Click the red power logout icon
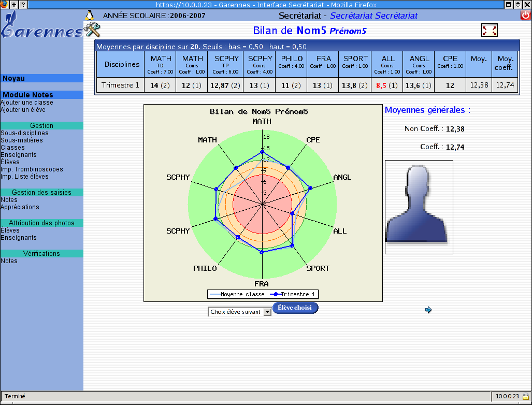This screenshot has width=532, height=405. coord(526,16)
